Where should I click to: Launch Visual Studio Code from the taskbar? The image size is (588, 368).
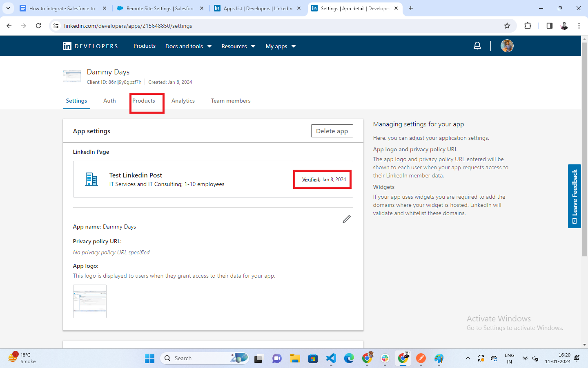coord(331,359)
